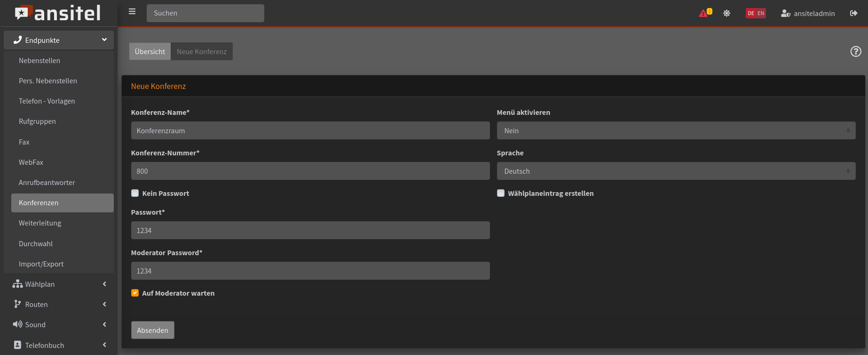Expand the Wählplan sidebar section

pos(59,284)
